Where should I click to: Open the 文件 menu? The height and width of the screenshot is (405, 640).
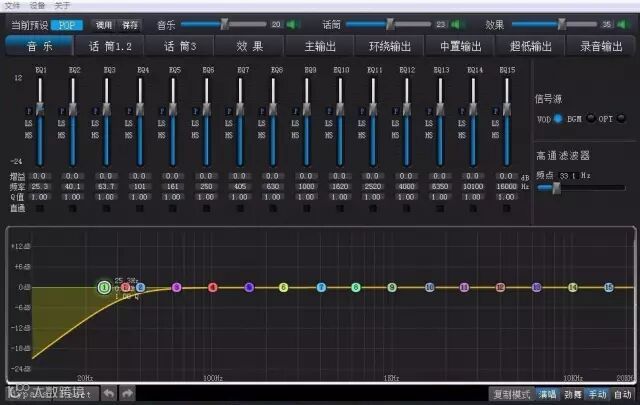tap(12, 6)
